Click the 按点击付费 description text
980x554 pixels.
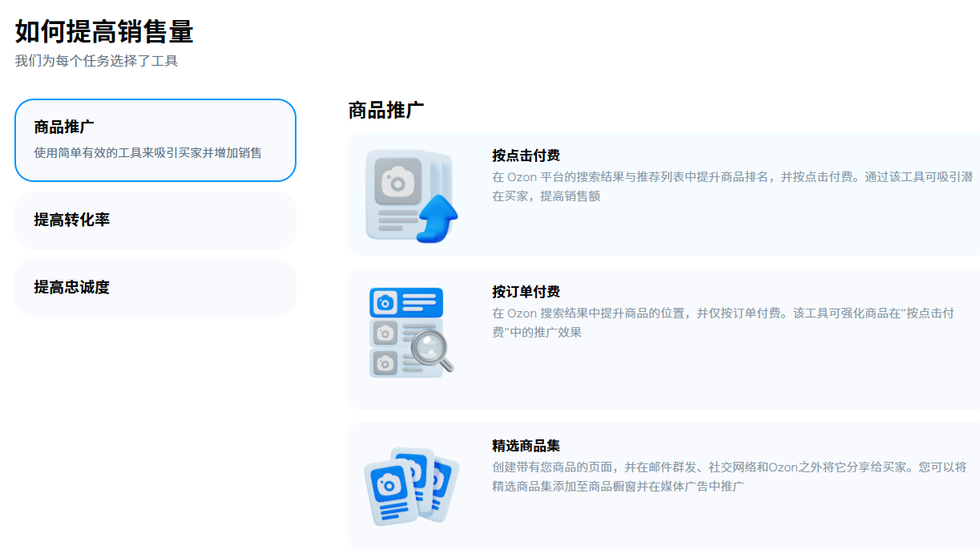(x=732, y=186)
